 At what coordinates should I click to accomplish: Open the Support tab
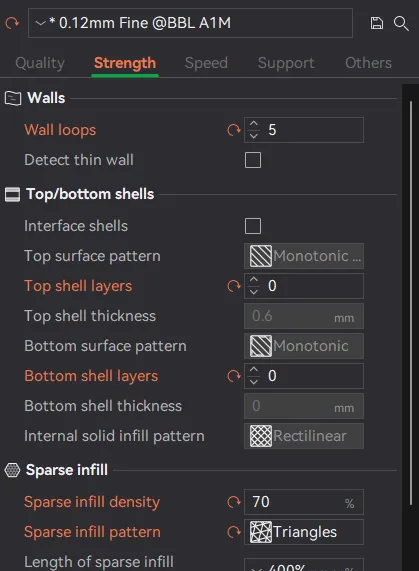286,63
